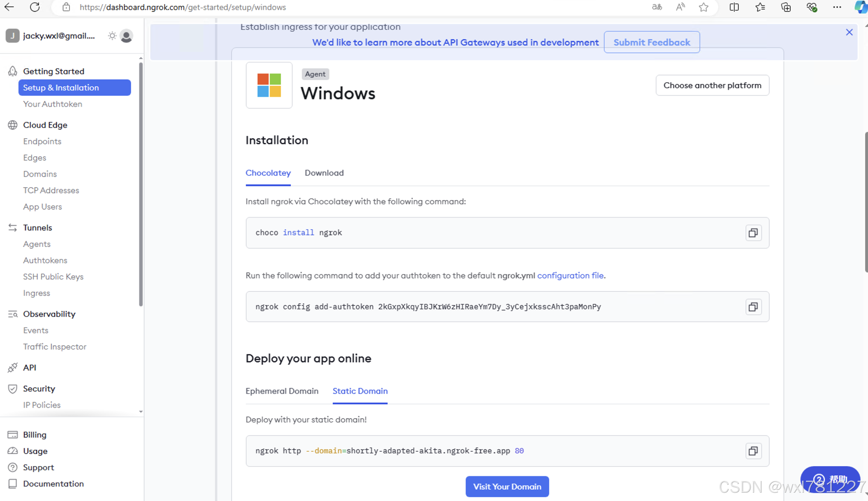Copy the add-authtoken command
The width and height of the screenshot is (868, 501).
(753, 306)
